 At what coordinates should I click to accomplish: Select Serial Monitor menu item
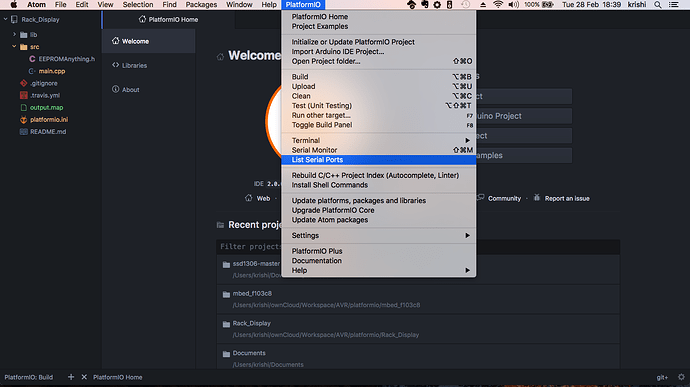pos(378,150)
